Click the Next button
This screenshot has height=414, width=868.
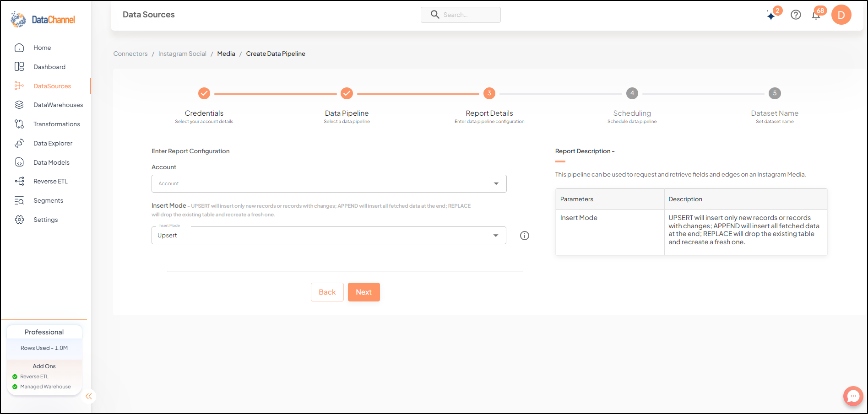364,292
